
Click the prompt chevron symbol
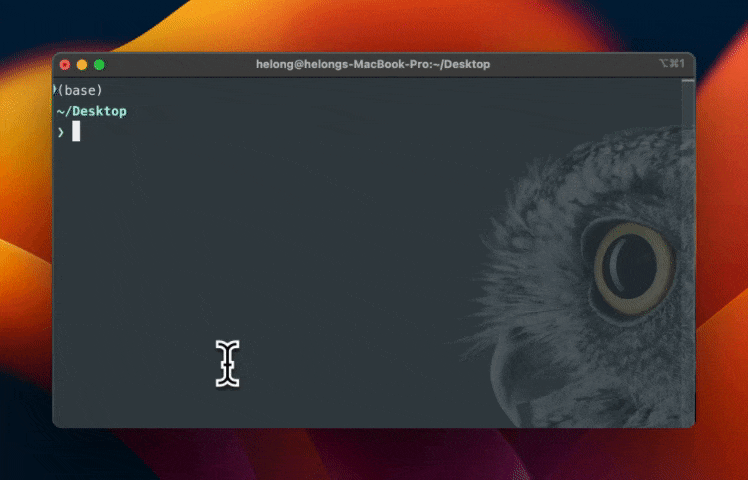tap(61, 132)
